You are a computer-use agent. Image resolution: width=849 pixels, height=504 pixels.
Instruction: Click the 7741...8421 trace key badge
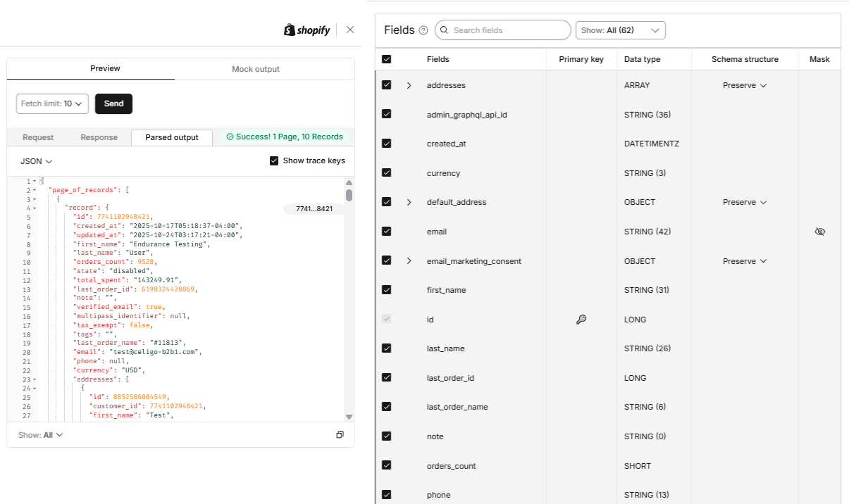tap(314, 209)
